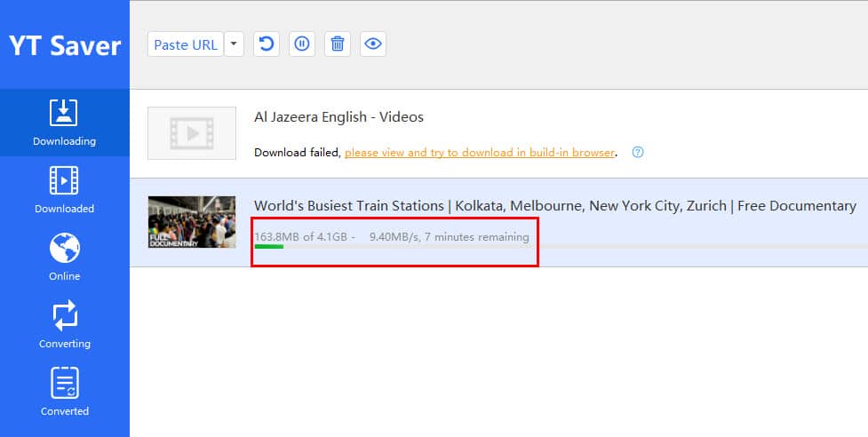Select the Al Jazeera English - Videos title

pyautogui.click(x=338, y=117)
